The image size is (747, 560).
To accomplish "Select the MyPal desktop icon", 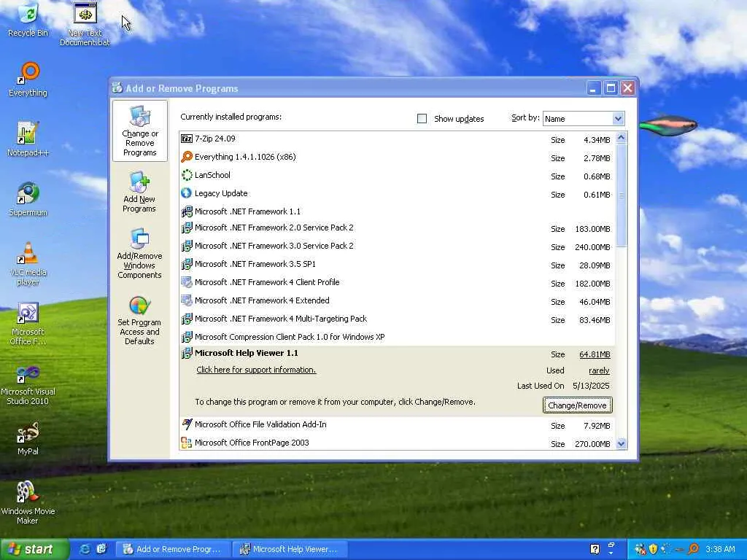I will point(28,438).
